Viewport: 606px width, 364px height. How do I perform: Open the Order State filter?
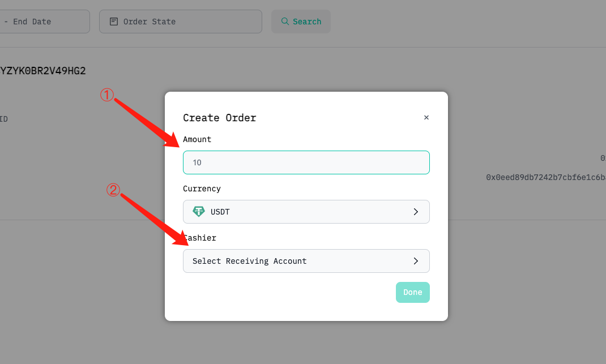[x=180, y=21]
